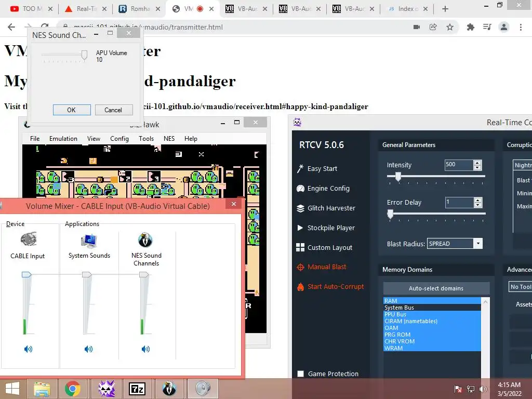Click browser address bar URL
532x399 pixels.
pyautogui.click(x=148, y=27)
